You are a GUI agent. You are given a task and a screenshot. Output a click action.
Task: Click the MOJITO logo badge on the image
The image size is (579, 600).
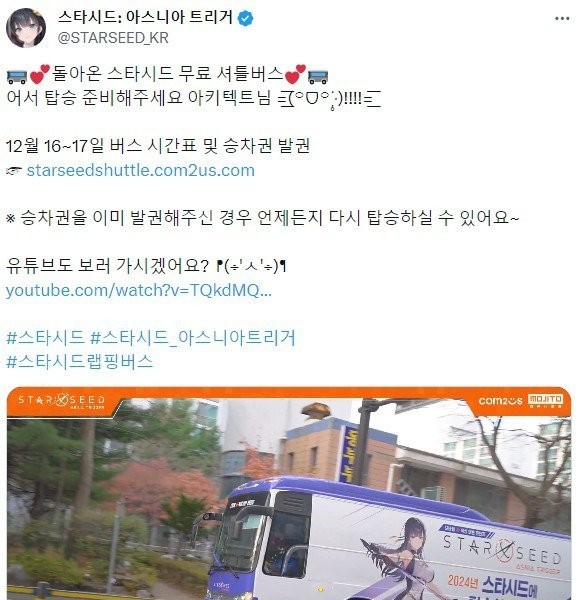click(545, 400)
